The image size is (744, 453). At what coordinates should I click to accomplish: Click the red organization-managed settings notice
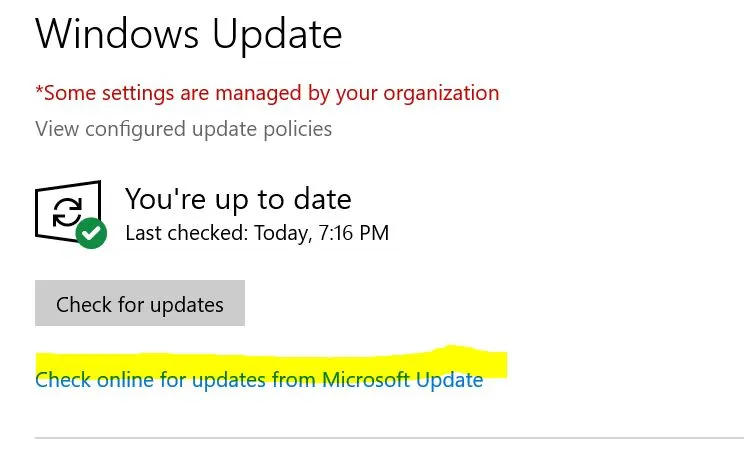coord(267,93)
